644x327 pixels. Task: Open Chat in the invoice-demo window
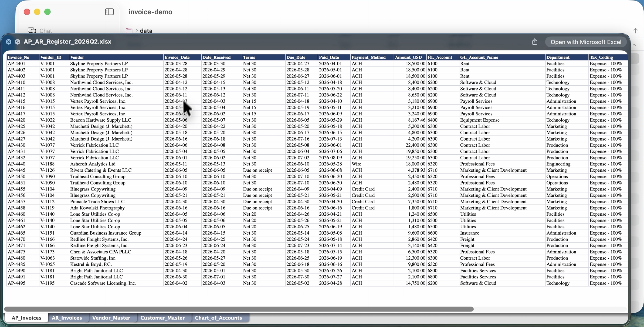coord(40,31)
